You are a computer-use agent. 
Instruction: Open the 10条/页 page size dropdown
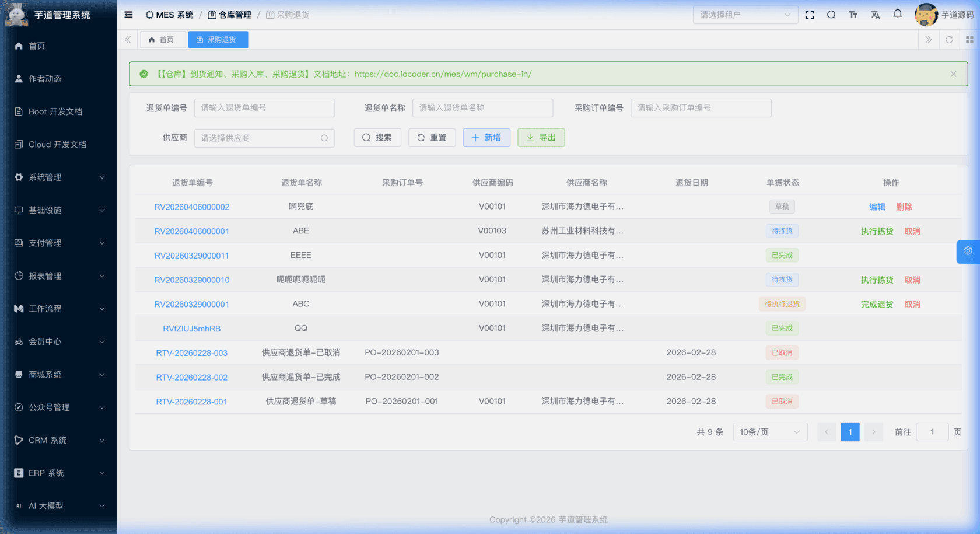(770, 432)
